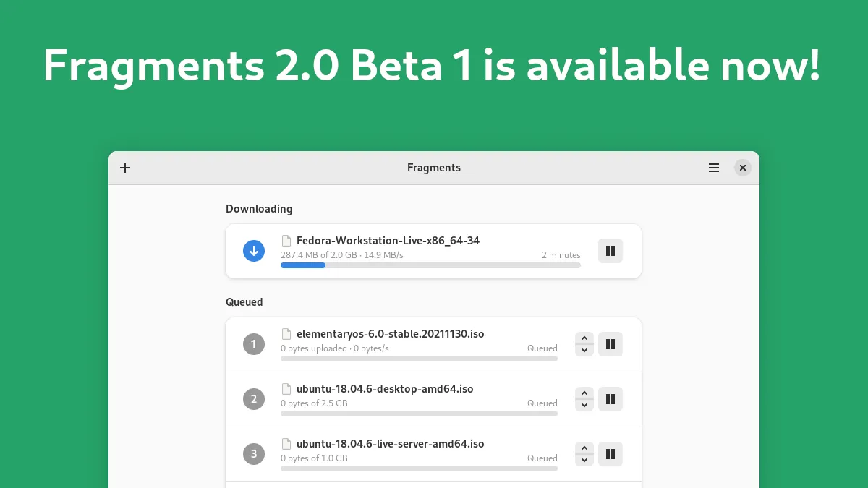868x488 pixels.
Task: Move elementaryos torrent up in queue
Action: pyautogui.click(x=584, y=338)
